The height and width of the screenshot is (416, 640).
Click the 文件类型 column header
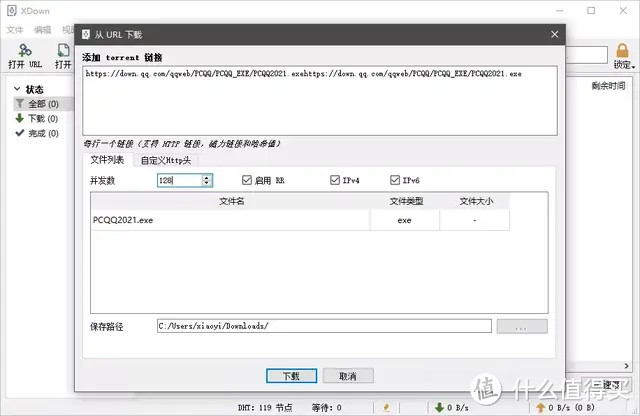click(x=406, y=201)
